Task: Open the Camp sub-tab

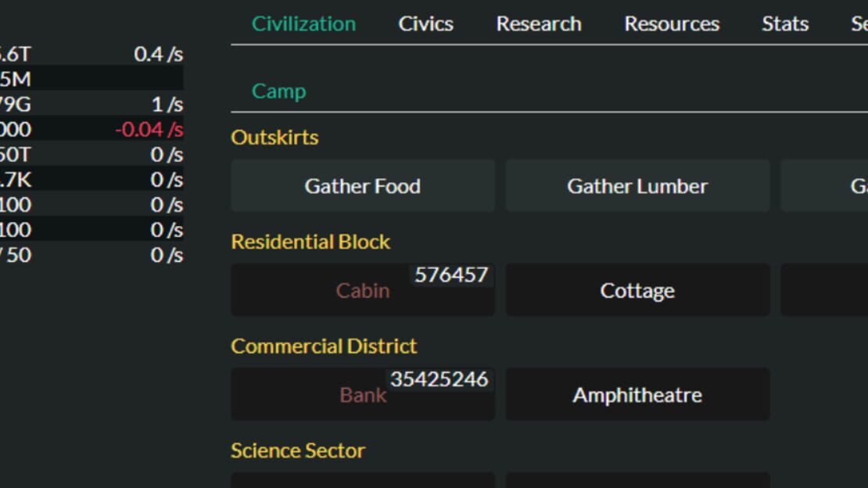Action: click(278, 91)
